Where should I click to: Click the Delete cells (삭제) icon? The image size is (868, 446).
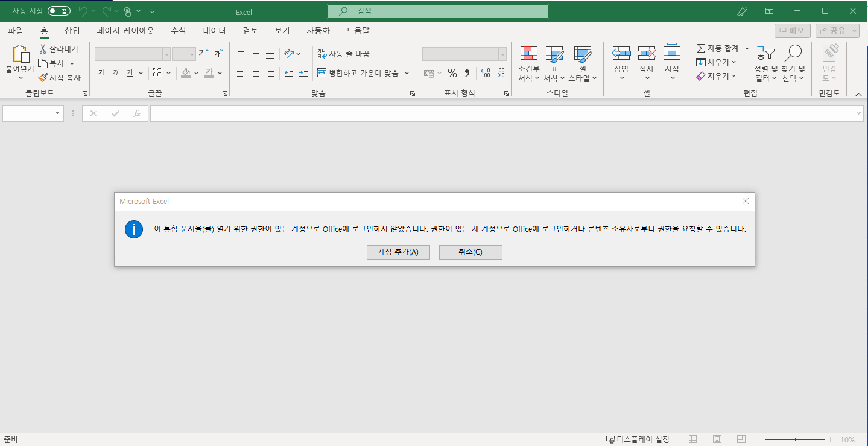tap(647, 53)
